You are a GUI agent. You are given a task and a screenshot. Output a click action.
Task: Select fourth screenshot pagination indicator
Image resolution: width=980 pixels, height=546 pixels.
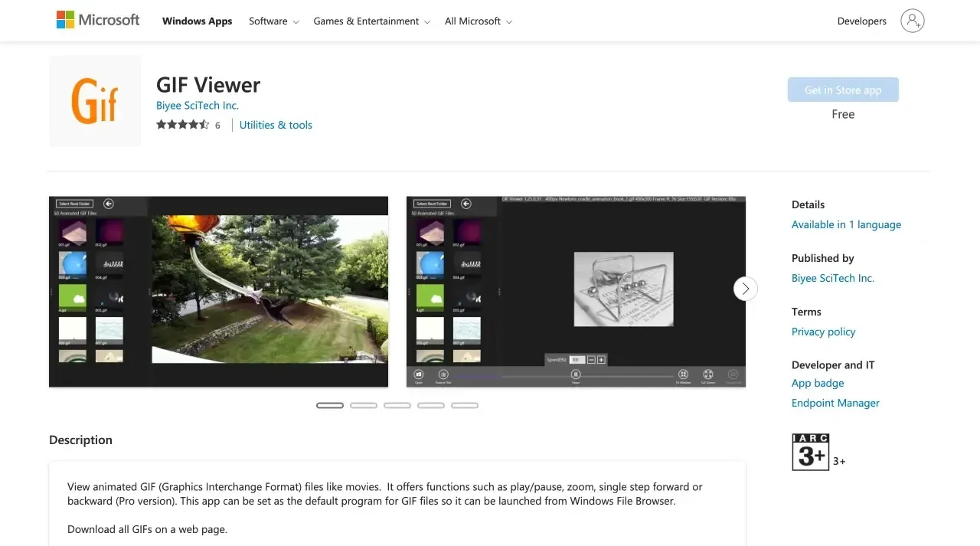coord(431,405)
